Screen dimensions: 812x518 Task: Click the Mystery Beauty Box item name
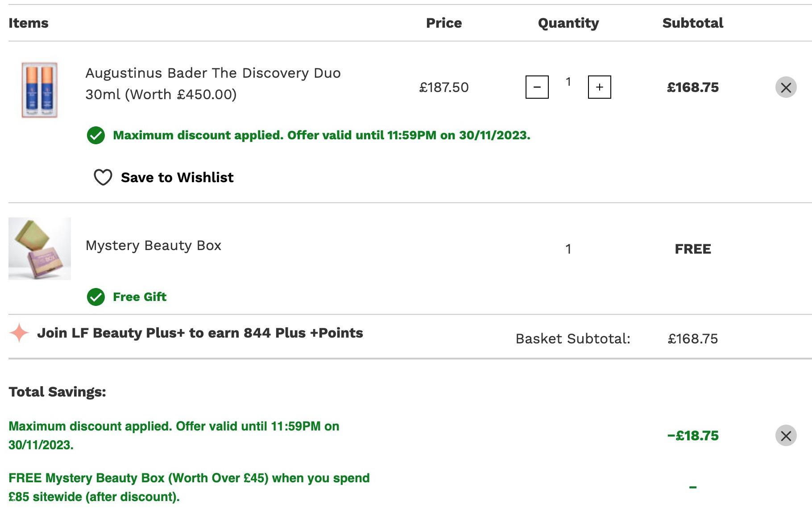click(x=153, y=246)
